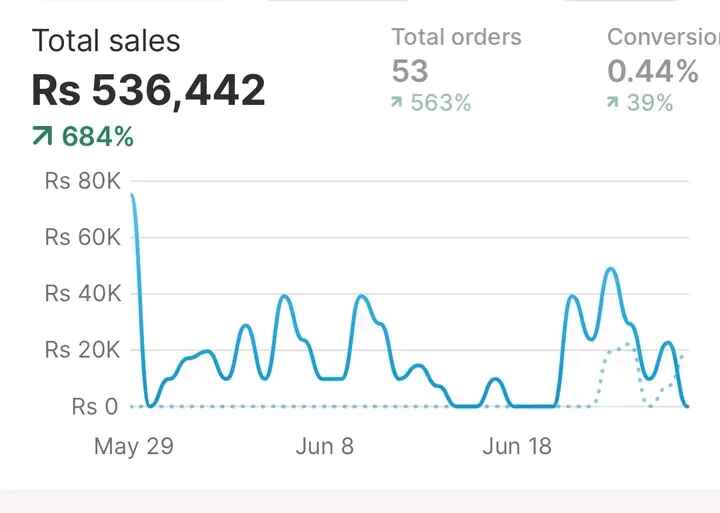This screenshot has height=513, width=720.
Task: Click the Rs 20K axis label
Action: point(82,351)
